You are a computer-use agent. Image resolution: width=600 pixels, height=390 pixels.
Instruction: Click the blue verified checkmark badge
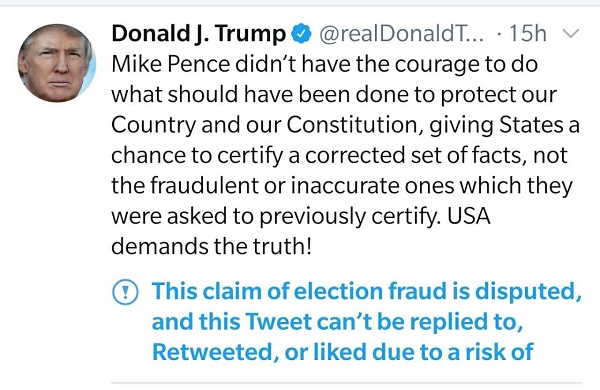[x=302, y=33]
